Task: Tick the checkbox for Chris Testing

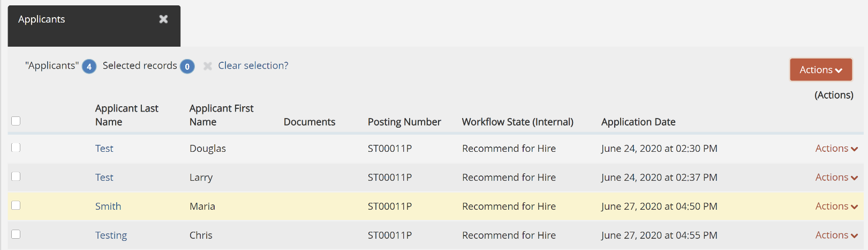Action: click(x=16, y=234)
